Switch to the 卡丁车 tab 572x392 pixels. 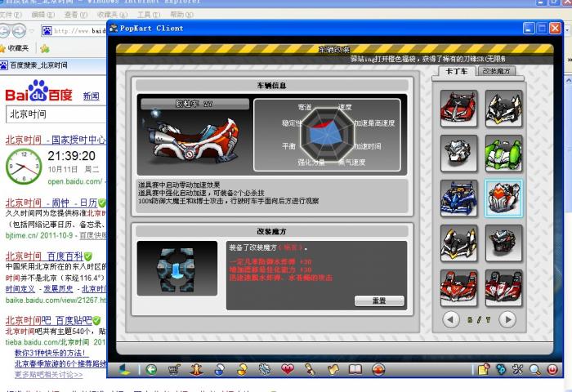click(457, 71)
